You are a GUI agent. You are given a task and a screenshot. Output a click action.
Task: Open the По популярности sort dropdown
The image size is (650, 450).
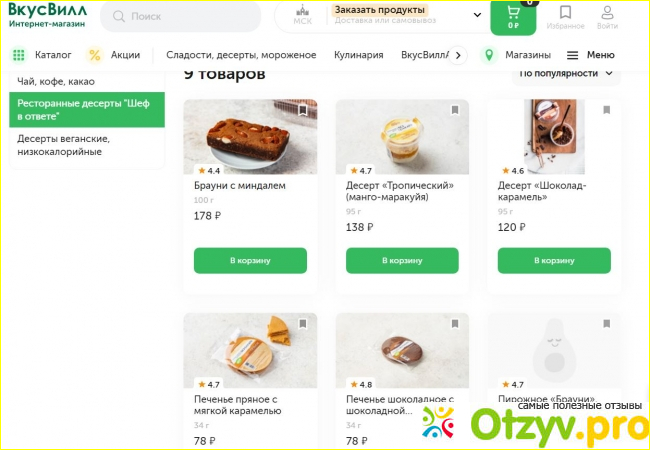[568, 74]
